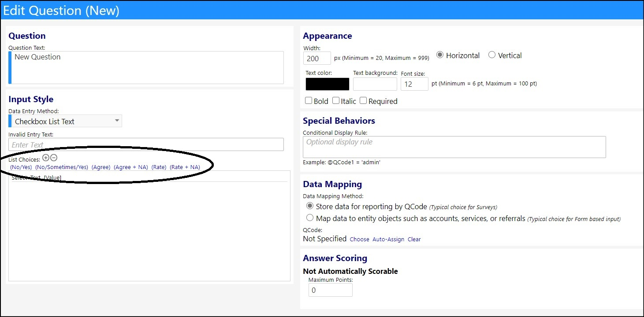Screen dimensions: 644x317
Task: Click the minus icon beside List Choices
Action: [54, 158]
